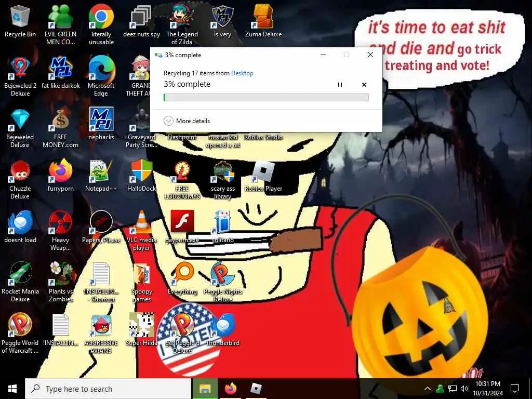Open the green user tray icon

click(440, 389)
